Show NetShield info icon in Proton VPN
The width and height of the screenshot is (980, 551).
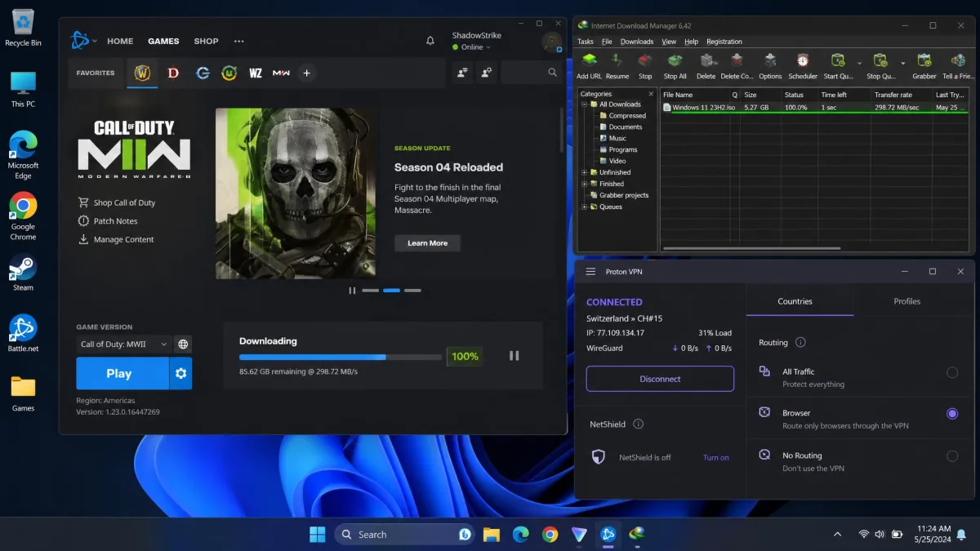click(639, 424)
